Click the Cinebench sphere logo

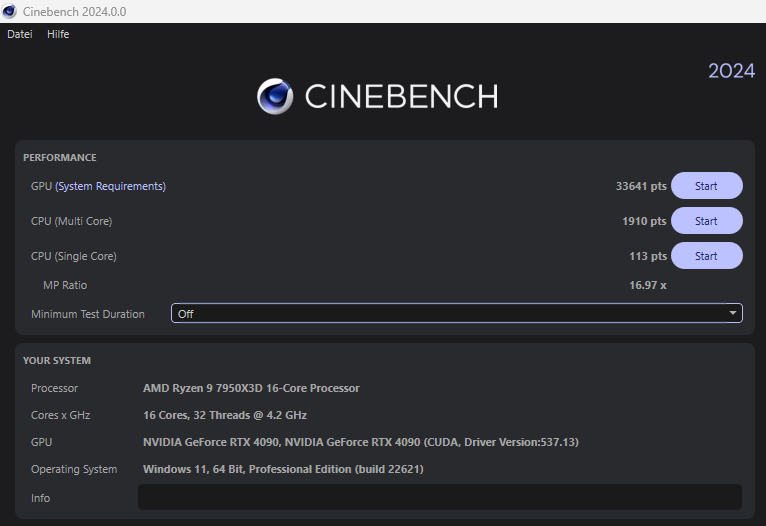(x=275, y=96)
